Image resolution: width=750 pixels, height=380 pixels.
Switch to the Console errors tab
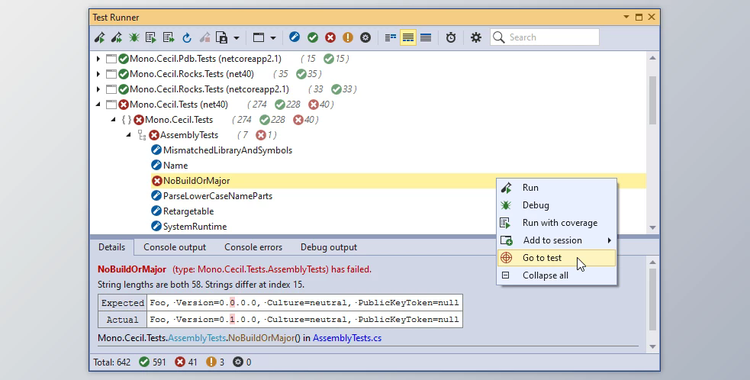(253, 247)
